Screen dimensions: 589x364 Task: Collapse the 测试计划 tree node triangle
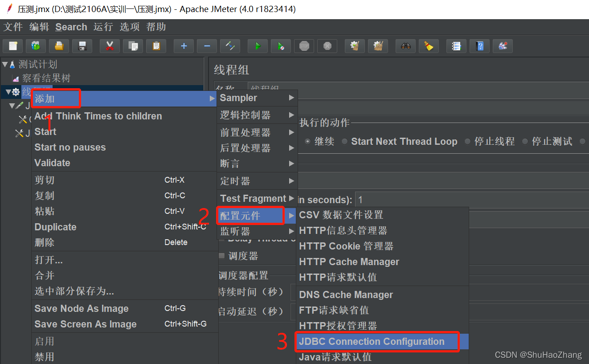(5, 65)
